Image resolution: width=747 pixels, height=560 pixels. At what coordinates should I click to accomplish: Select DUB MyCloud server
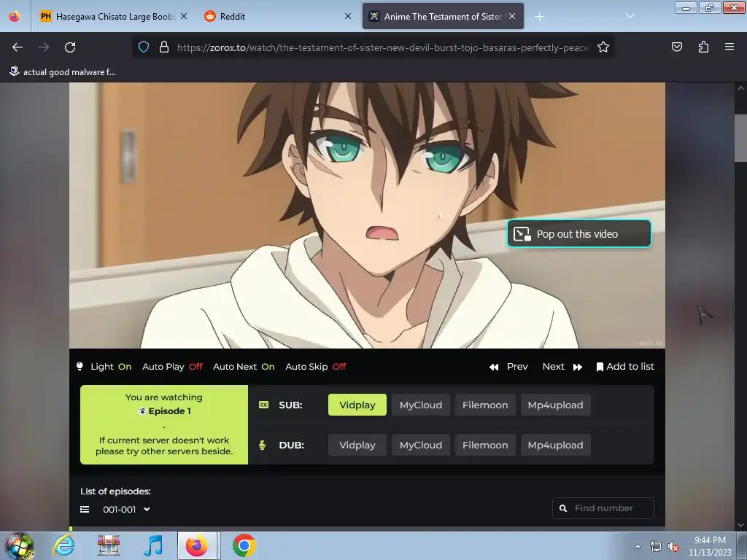[x=421, y=446]
